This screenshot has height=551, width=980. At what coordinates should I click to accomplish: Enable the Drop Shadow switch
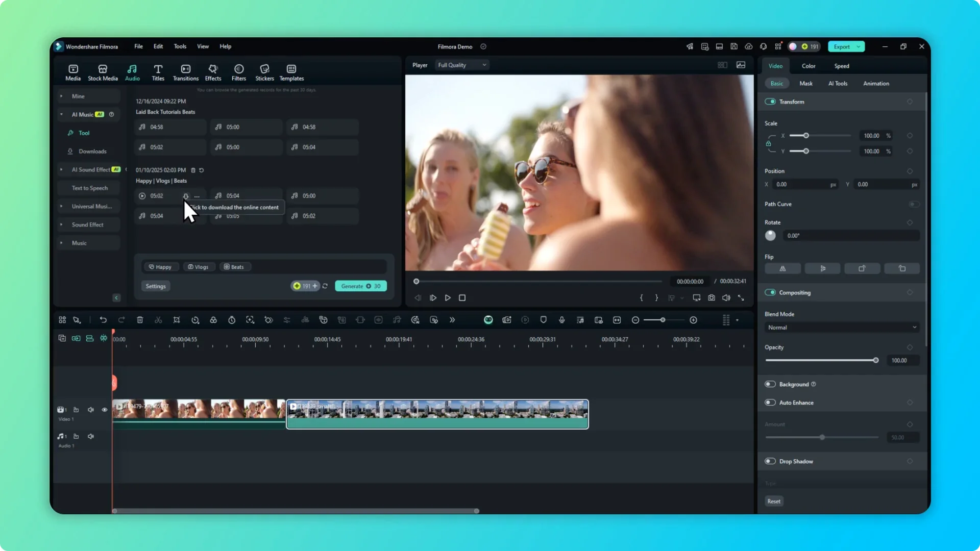[x=770, y=461]
